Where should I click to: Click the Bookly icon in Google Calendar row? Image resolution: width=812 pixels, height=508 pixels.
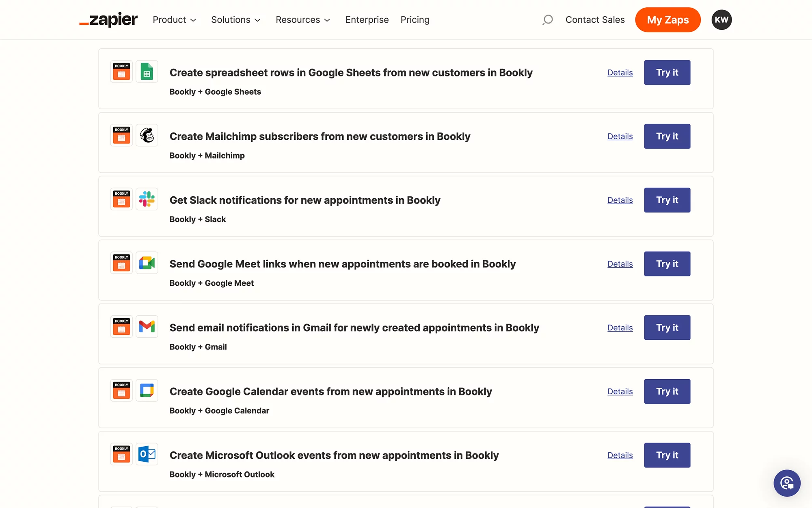pyautogui.click(x=121, y=391)
